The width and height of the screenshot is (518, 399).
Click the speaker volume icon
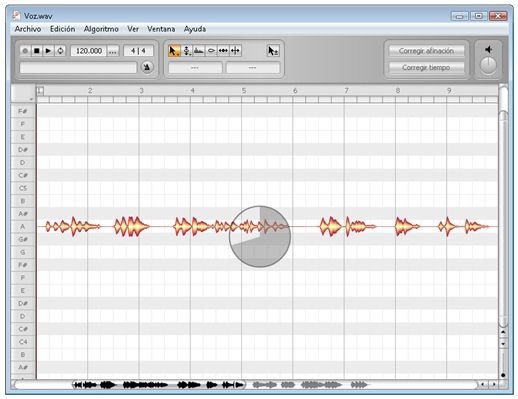pos(488,50)
